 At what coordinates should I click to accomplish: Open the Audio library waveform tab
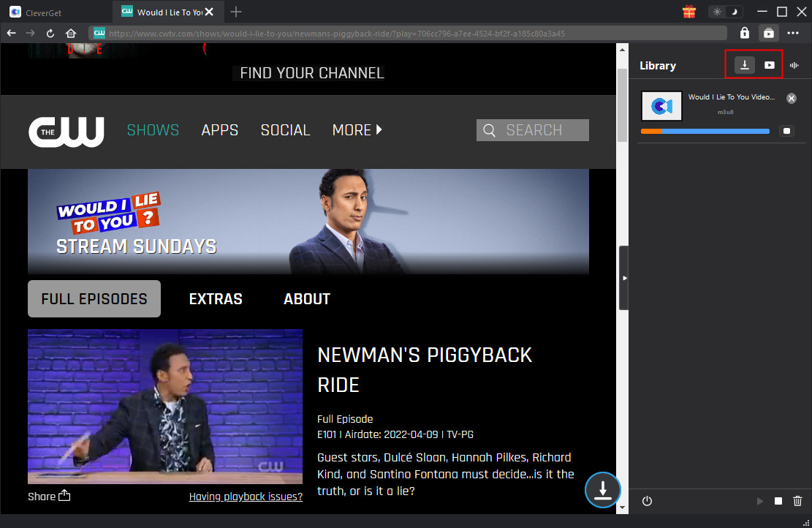[794, 65]
